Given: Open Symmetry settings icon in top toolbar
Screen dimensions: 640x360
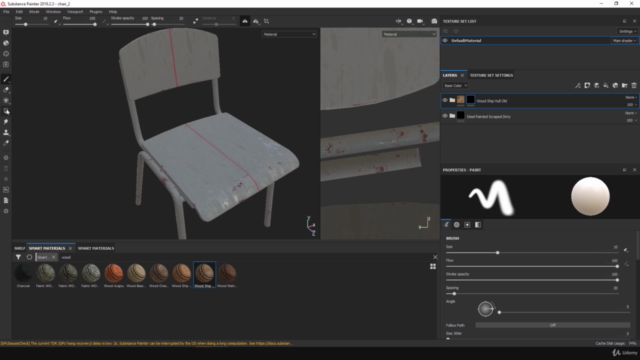Looking at the screenshot, I should click(x=256, y=21).
